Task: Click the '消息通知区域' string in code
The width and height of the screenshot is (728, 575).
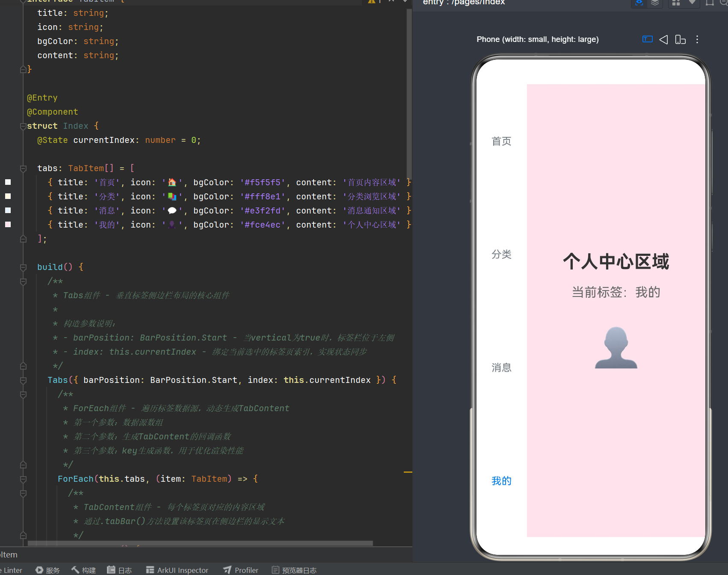Action: (x=372, y=210)
